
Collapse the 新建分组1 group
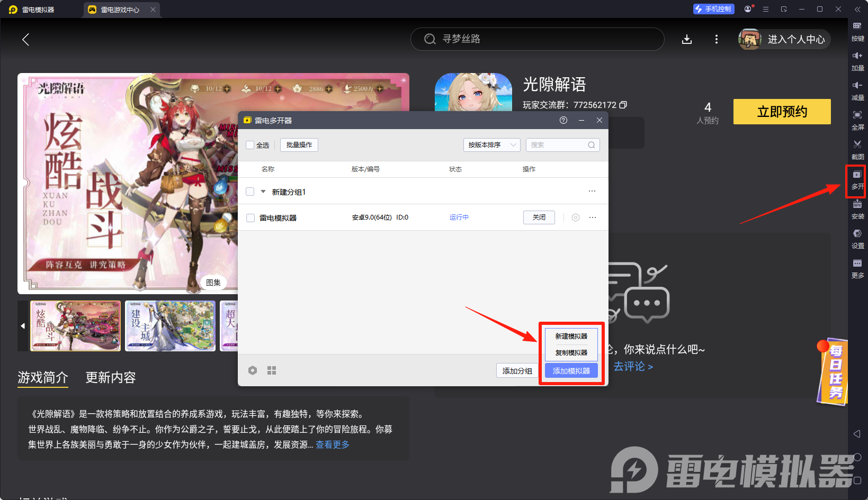[262, 191]
